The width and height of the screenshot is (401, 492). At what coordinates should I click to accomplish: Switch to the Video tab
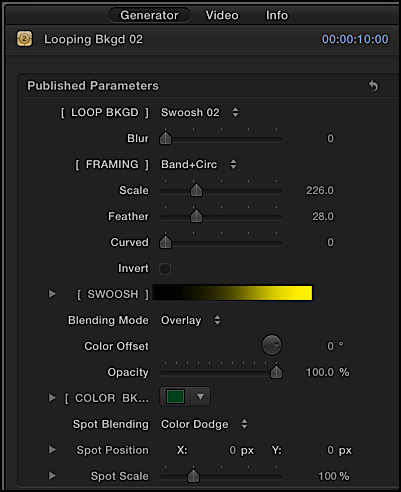(222, 15)
